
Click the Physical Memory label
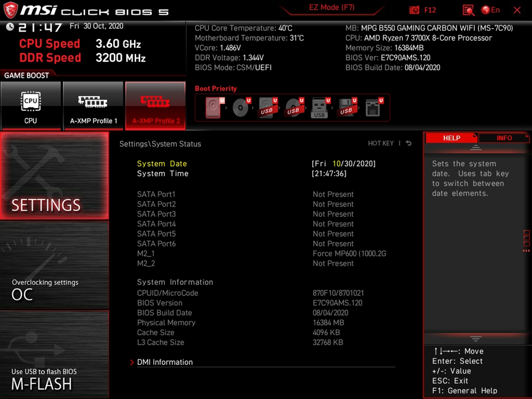coord(166,322)
